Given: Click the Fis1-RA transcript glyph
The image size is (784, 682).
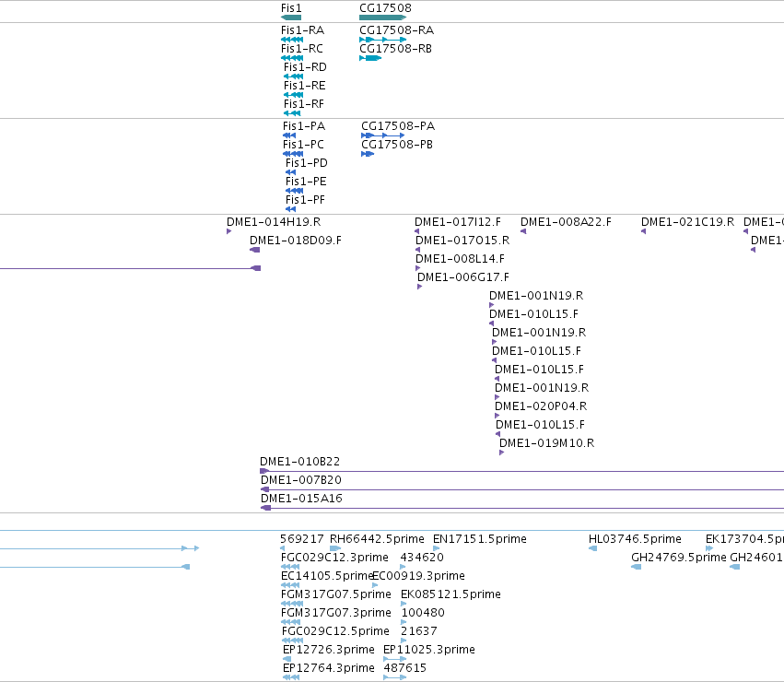Looking at the screenshot, I should 292,40.
